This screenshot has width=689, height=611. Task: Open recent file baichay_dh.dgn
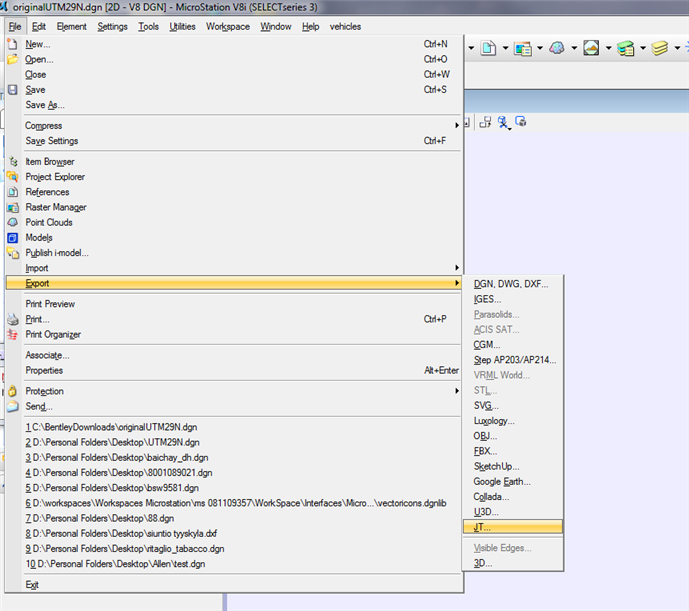(x=117, y=458)
